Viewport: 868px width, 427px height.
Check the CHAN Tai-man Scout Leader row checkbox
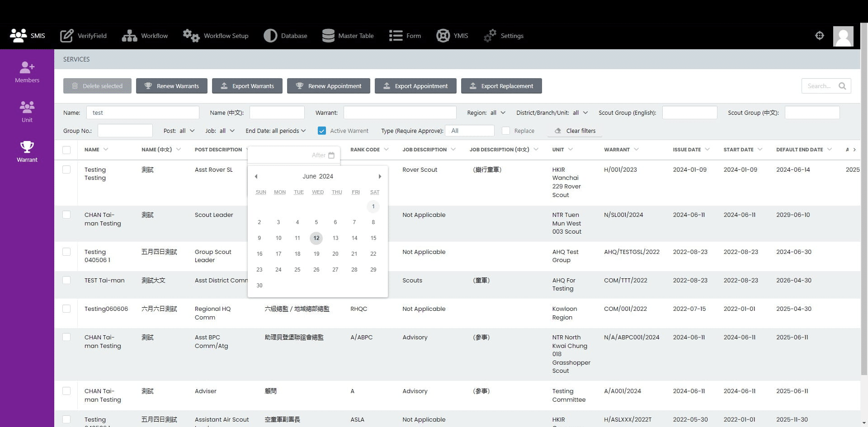click(x=66, y=215)
